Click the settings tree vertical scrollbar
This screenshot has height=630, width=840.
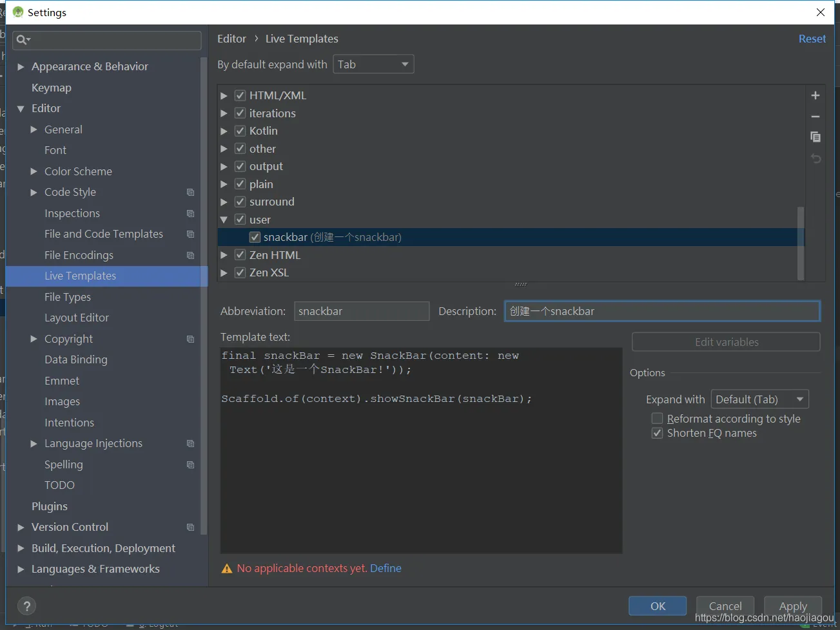[x=204, y=296]
